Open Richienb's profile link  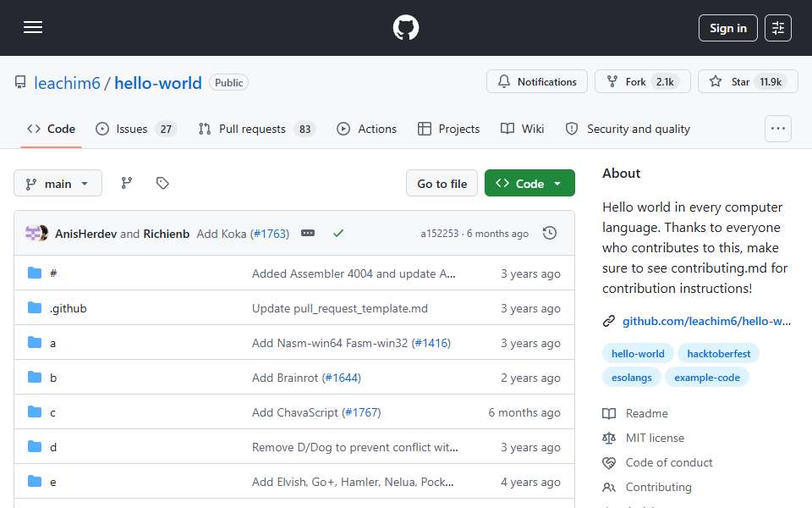point(167,234)
